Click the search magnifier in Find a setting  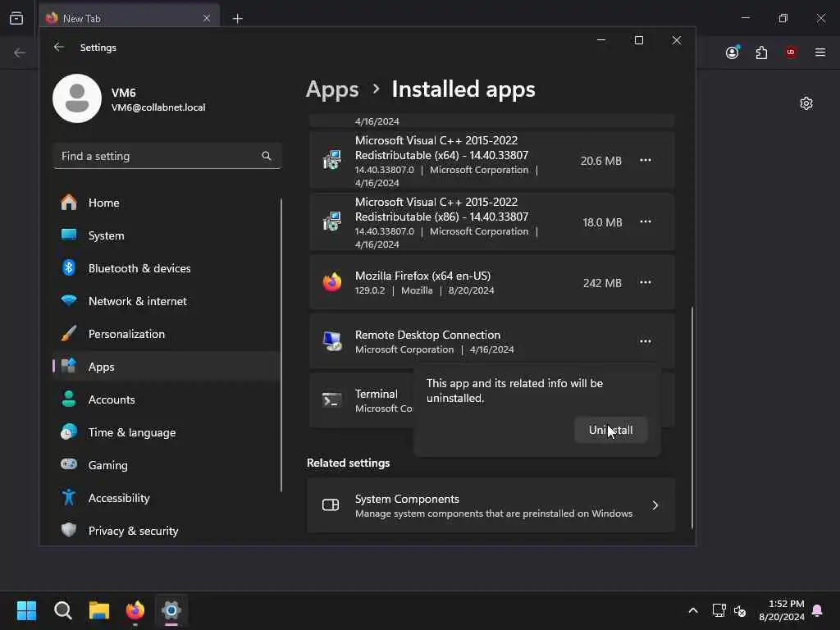(x=267, y=156)
